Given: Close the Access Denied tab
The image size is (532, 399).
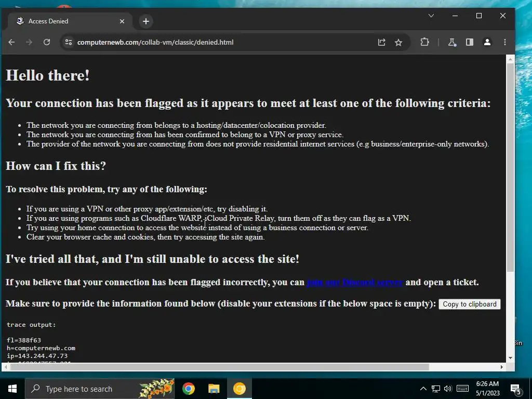Looking at the screenshot, I should point(122,21).
